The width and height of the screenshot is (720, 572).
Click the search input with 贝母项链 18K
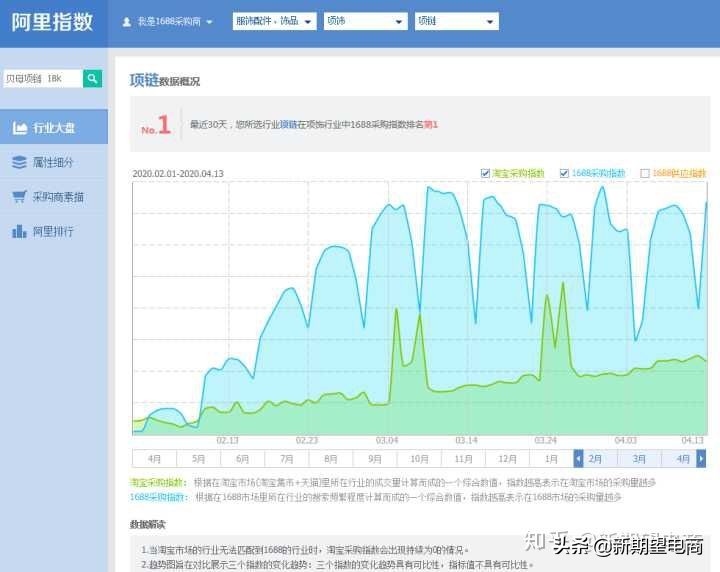pyautogui.click(x=43, y=79)
